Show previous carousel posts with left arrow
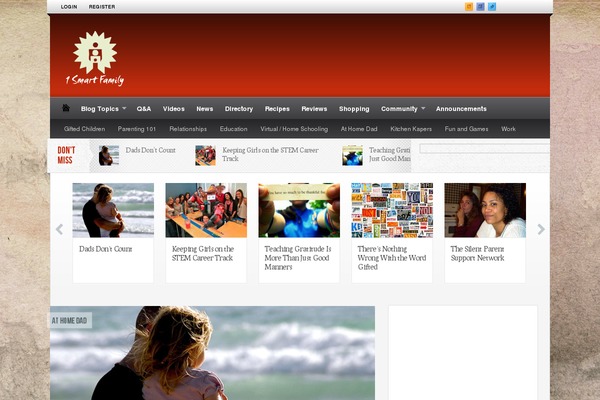Screen dimensions: 600x400 (59, 229)
